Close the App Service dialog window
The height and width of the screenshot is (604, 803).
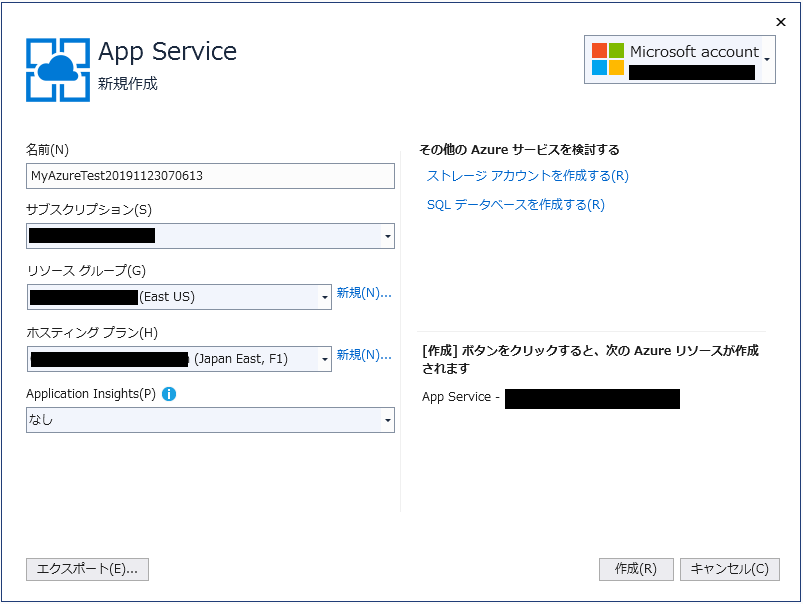pyautogui.click(x=780, y=21)
